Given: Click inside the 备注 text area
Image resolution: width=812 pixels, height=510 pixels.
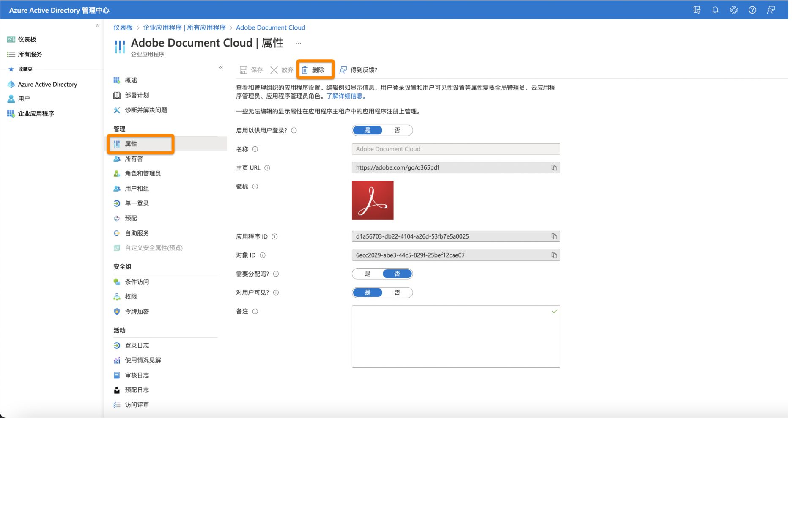Looking at the screenshot, I should tap(456, 337).
